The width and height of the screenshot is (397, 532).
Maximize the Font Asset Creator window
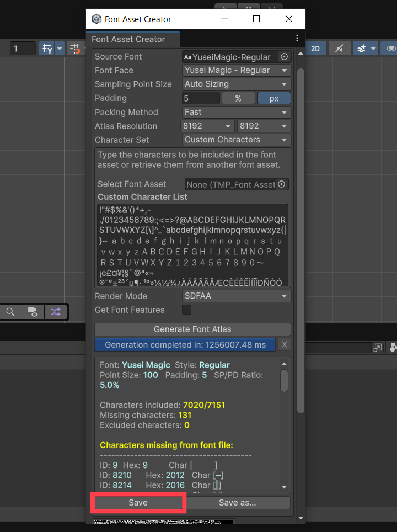pos(256,19)
